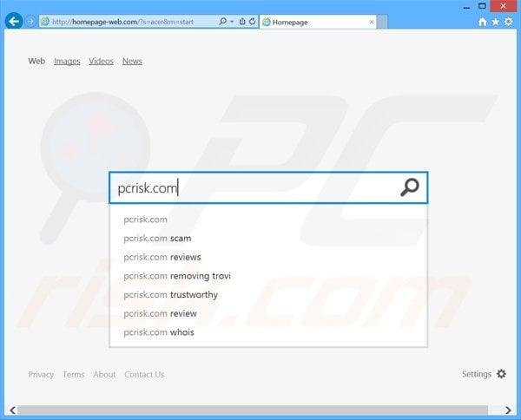Viewport: 521px width, 420px height.
Task: Open the Contact Us footer link
Action: click(144, 375)
